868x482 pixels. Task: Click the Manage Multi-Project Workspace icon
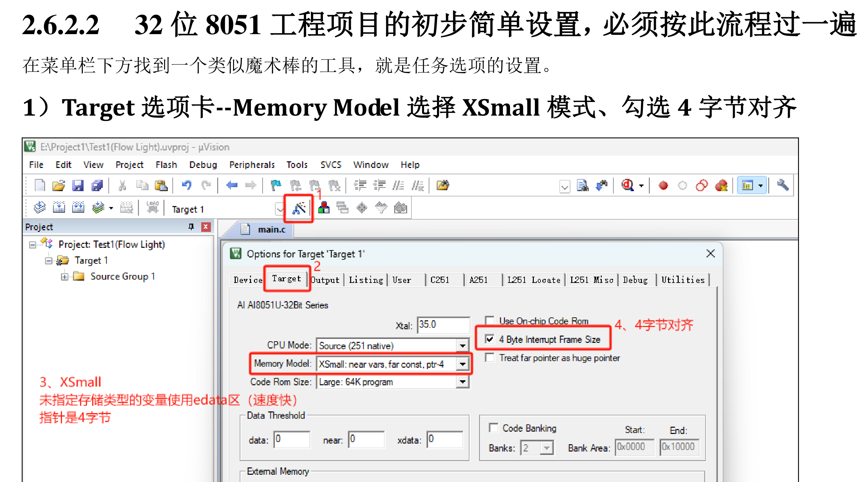(343, 208)
